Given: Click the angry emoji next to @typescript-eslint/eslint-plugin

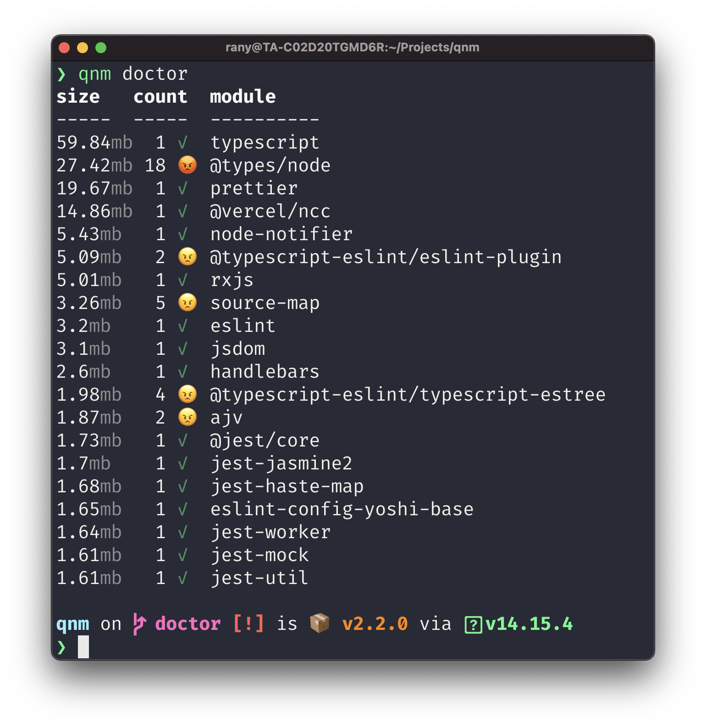Looking at the screenshot, I should coord(188,257).
